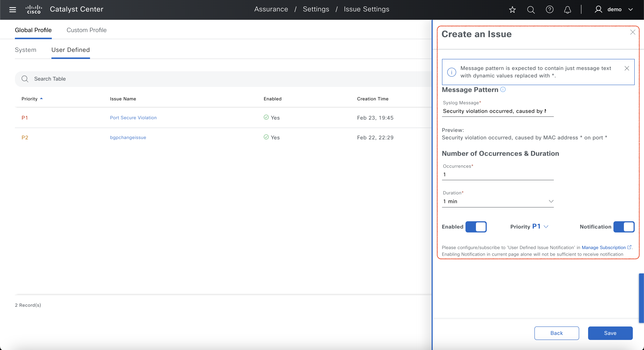Click the Issue Settings breadcrumb

(x=367, y=9)
